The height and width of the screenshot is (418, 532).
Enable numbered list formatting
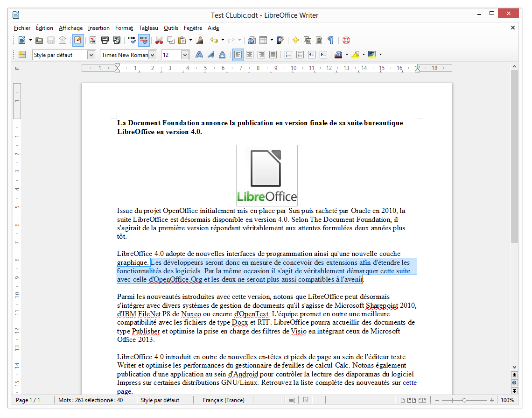coord(288,55)
